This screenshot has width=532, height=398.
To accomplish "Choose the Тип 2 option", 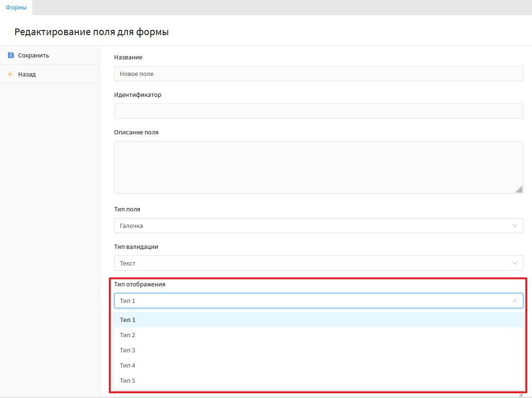I will tap(128, 335).
